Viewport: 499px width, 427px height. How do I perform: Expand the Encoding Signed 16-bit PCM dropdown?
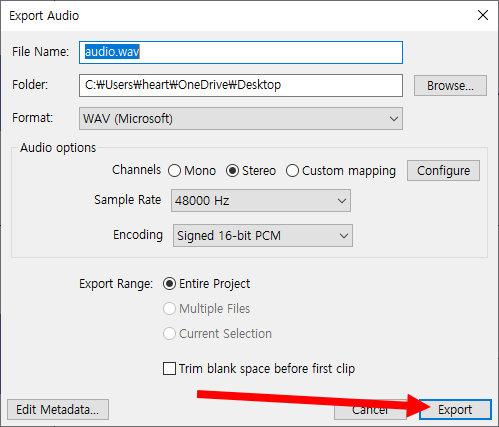coord(263,236)
